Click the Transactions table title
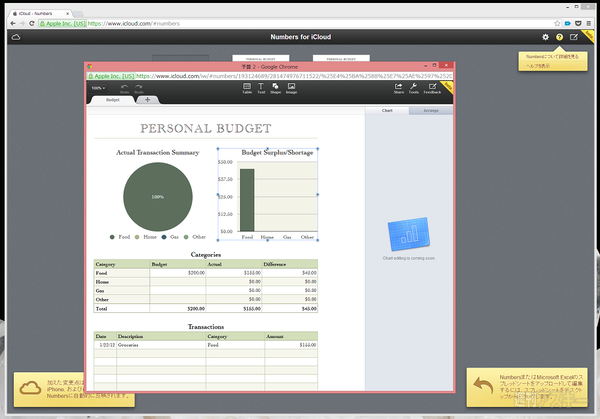 (206, 327)
